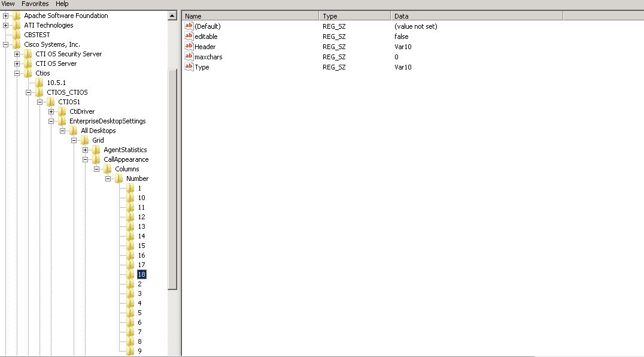This screenshot has width=644, height=357.
Task: Select key 7 under Number
Action: [139, 332]
